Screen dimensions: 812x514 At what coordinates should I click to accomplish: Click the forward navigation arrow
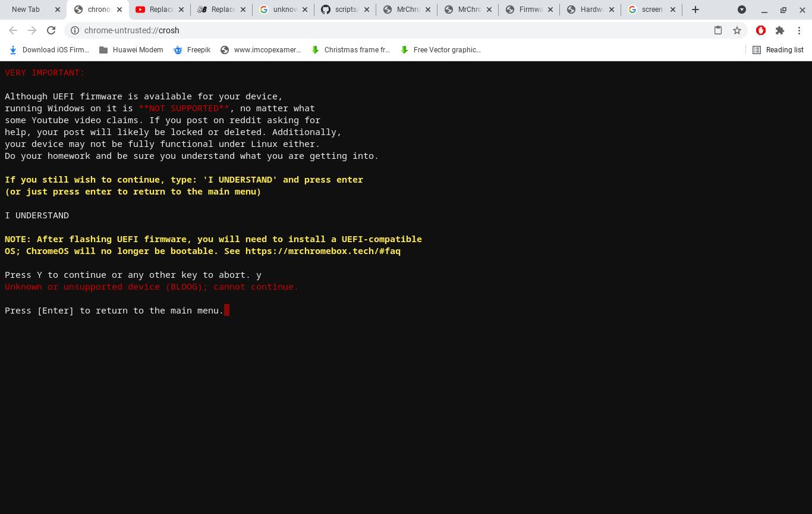pos(32,30)
